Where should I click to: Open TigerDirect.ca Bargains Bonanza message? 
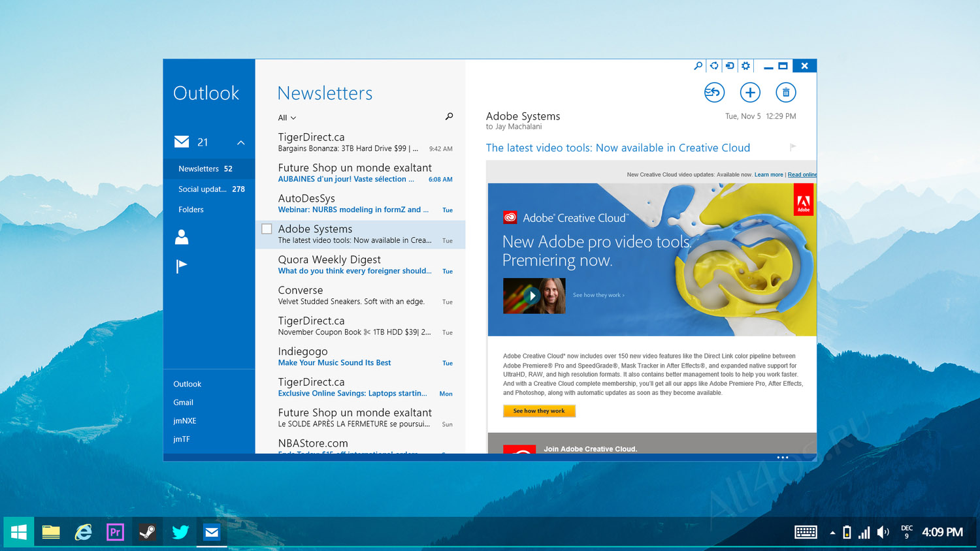pyautogui.click(x=360, y=142)
